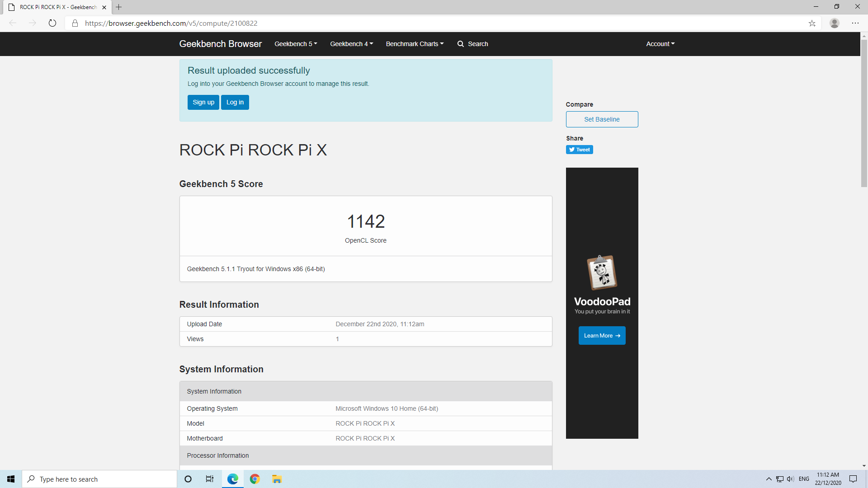Open the browser settings ellipsis menu
This screenshot has width=868, height=488.
click(x=855, y=23)
